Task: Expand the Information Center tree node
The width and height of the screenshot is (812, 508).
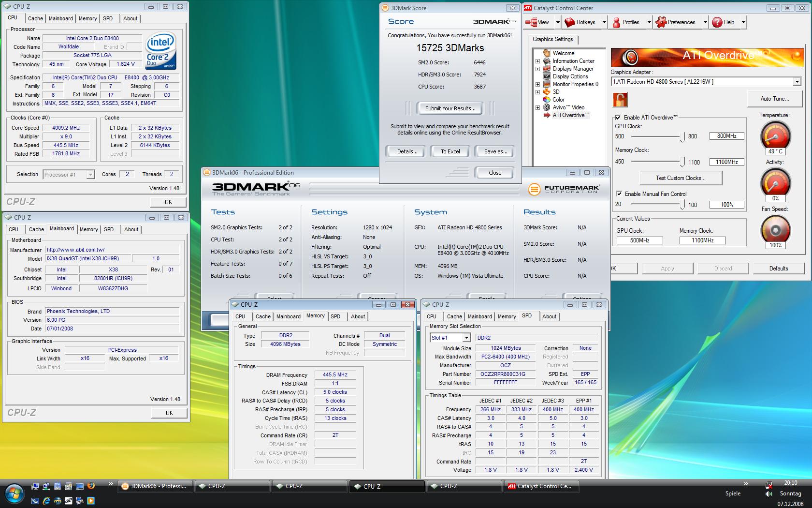Action: click(537, 61)
